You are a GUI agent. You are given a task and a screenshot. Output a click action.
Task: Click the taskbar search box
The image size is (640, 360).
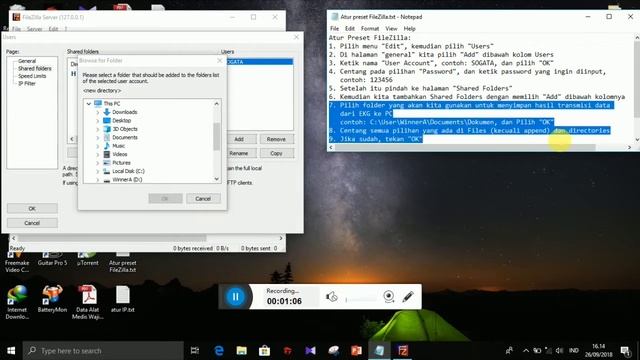tap(103, 351)
